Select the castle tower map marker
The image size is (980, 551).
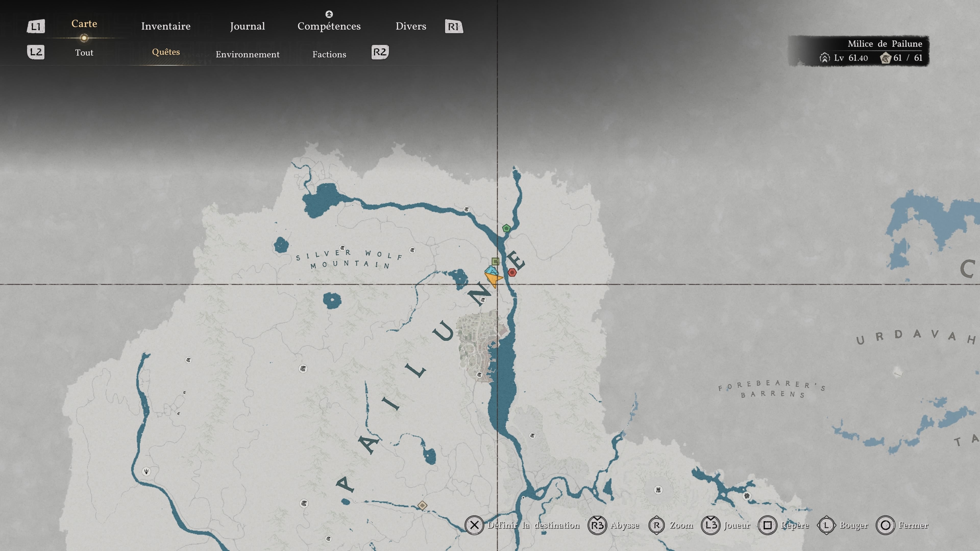click(658, 490)
